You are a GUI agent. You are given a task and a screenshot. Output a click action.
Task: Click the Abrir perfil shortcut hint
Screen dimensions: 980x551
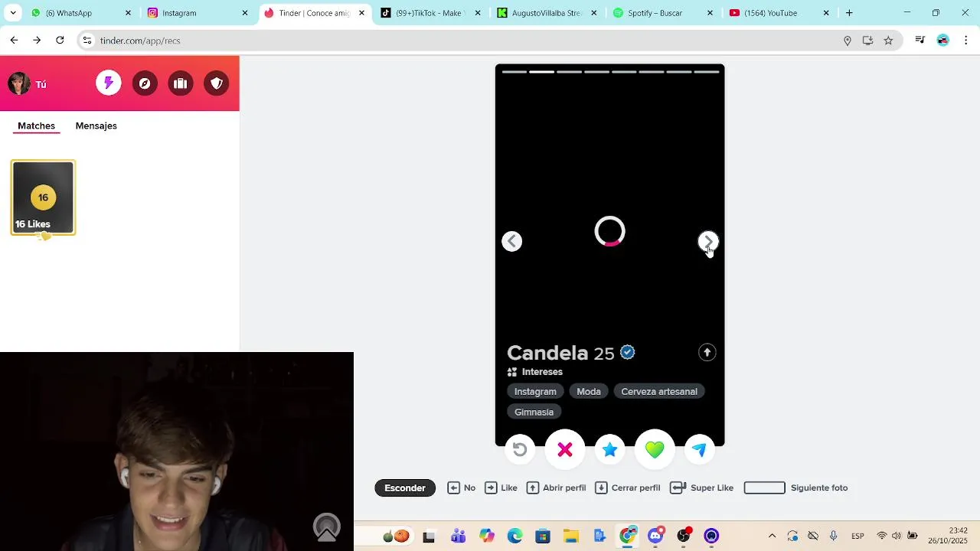pyautogui.click(x=556, y=487)
